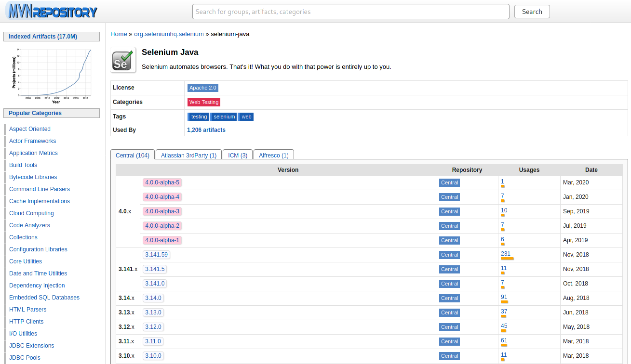Open the I/O Utilities category
The width and height of the screenshot is (631, 364).
23,334
